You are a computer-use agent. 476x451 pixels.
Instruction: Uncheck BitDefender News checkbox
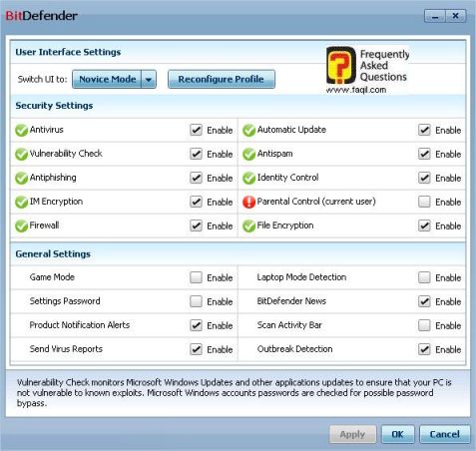click(424, 301)
